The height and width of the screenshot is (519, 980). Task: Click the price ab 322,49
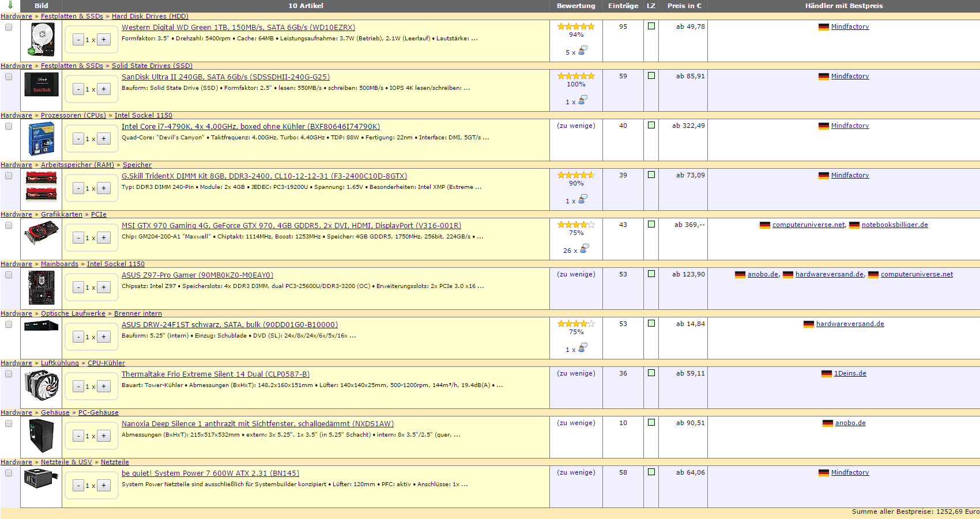[x=688, y=126]
